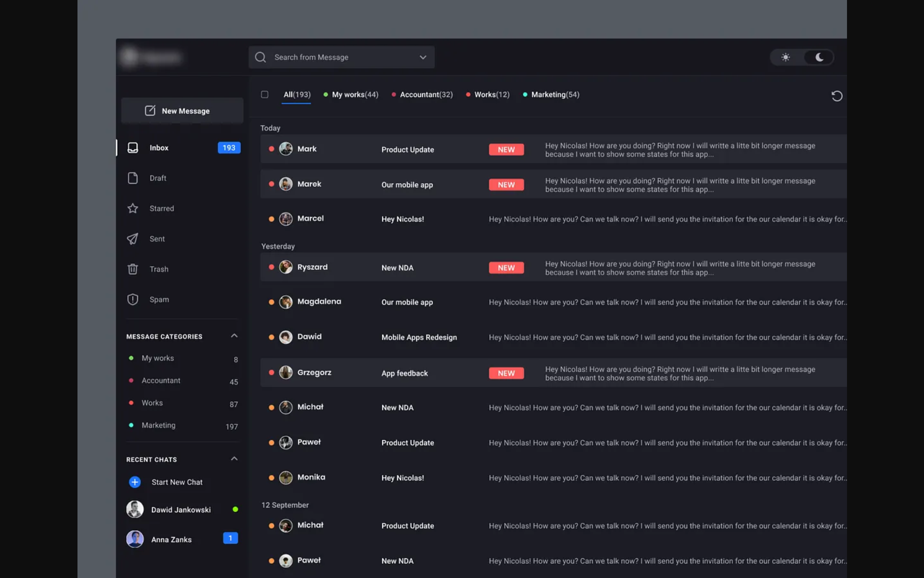This screenshot has width=924, height=578.
Task: Open the search filter dropdown arrow
Action: 423,57
